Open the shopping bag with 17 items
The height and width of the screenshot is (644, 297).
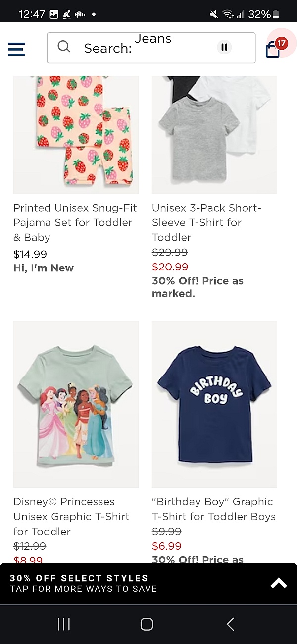272,50
